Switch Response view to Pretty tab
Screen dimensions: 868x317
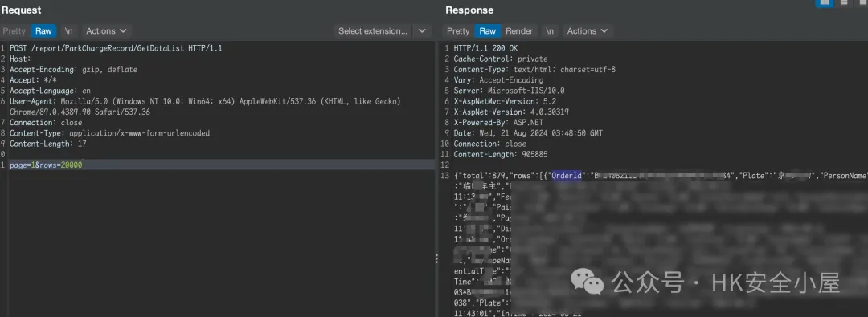(x=458, y=31)
